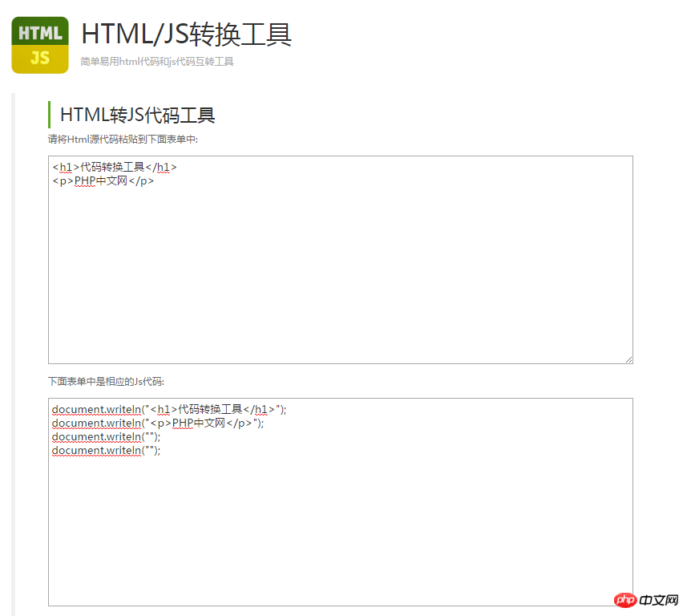Select the underlined h1 link in input area

coord(67,166)
